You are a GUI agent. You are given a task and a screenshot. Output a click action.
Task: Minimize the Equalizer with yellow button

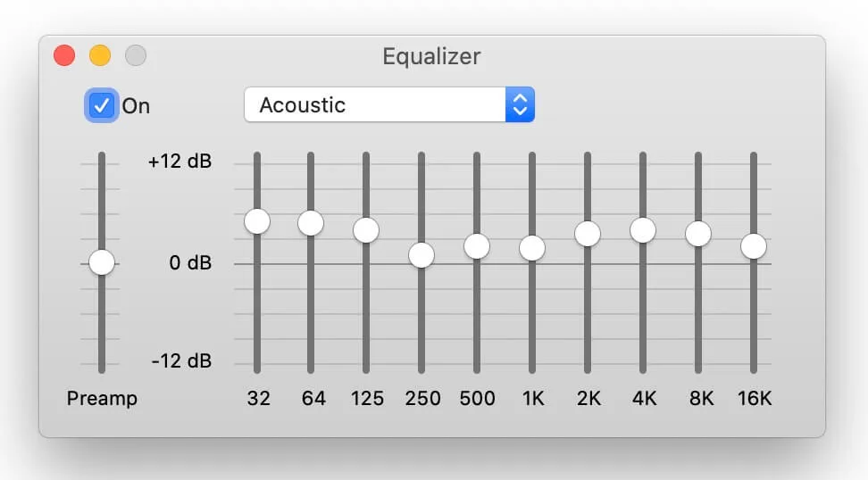pyautogui.click(x=100, y=55)
